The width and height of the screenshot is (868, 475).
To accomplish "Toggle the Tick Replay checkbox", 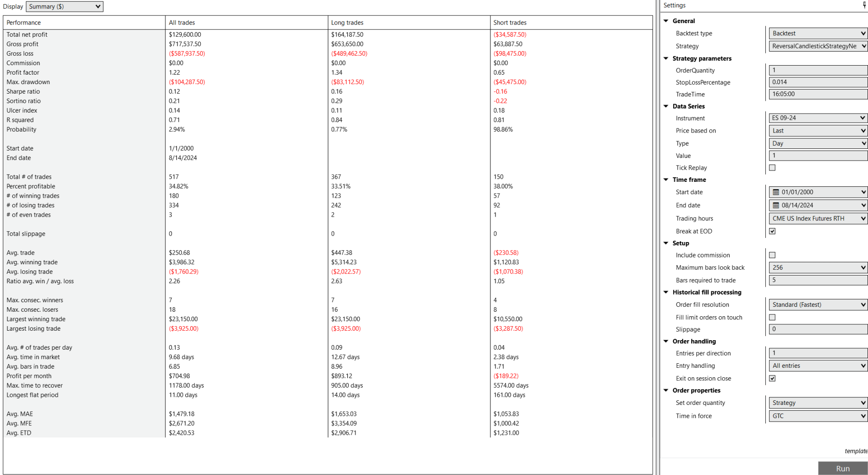I will [x=772, y=168].
